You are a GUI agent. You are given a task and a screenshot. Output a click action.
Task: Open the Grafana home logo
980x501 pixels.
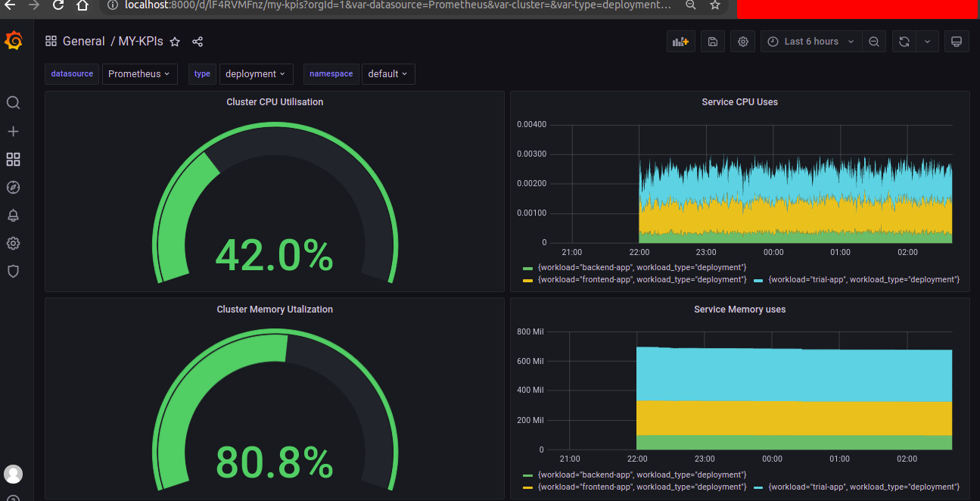13,41
